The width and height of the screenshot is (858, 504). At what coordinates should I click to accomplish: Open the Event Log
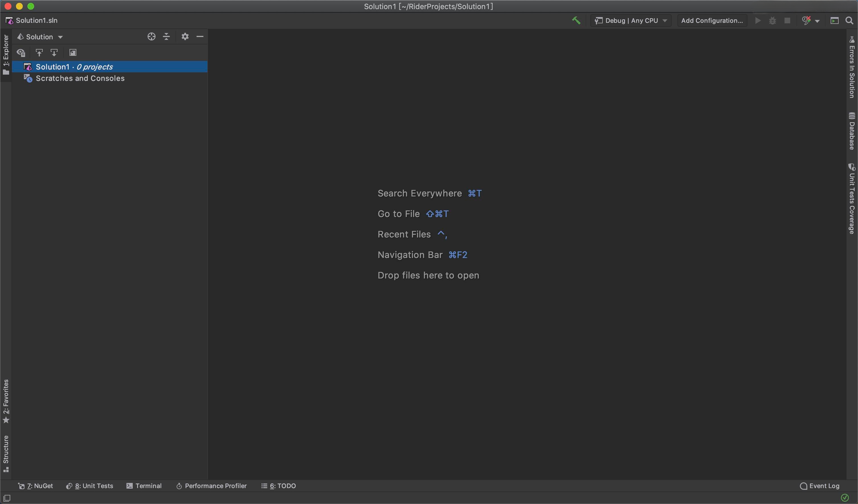click(x=820, y=485)
